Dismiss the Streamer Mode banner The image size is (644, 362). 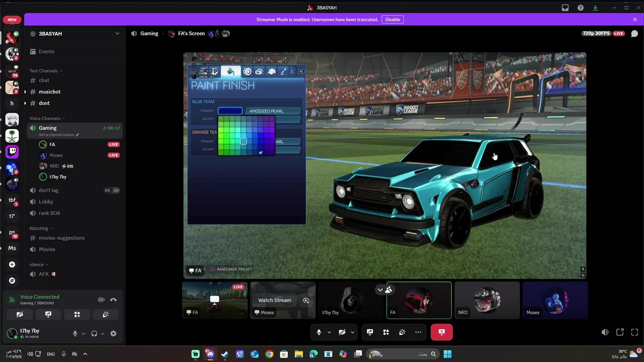pyautogui.click(x=635, y=20)
